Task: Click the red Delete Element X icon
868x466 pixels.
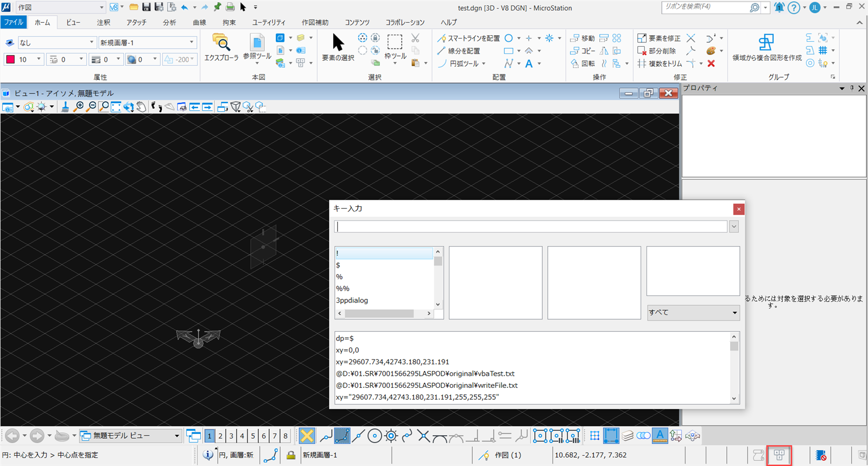Action: click(x=711, y=64)
